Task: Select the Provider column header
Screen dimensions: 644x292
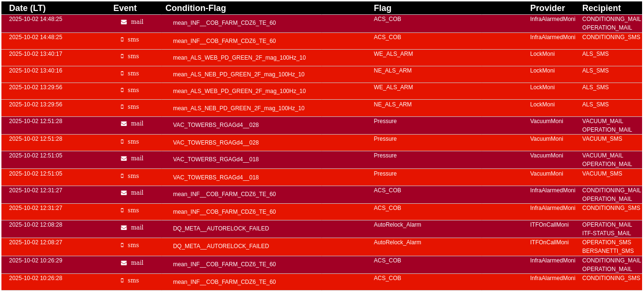Action: (x=547, y=8)
